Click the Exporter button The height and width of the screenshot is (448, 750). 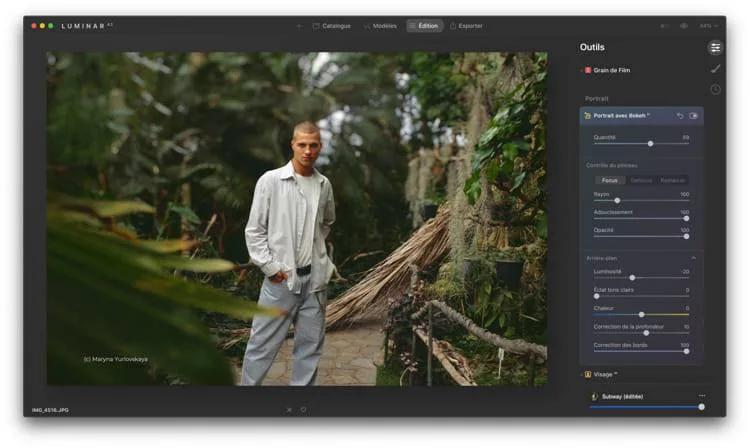coord(466,26)
